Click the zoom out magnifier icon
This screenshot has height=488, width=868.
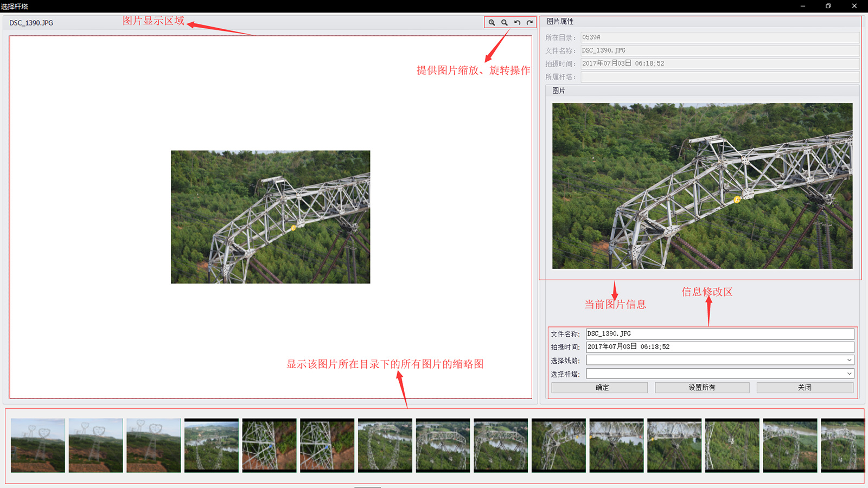tap(505, 23)
